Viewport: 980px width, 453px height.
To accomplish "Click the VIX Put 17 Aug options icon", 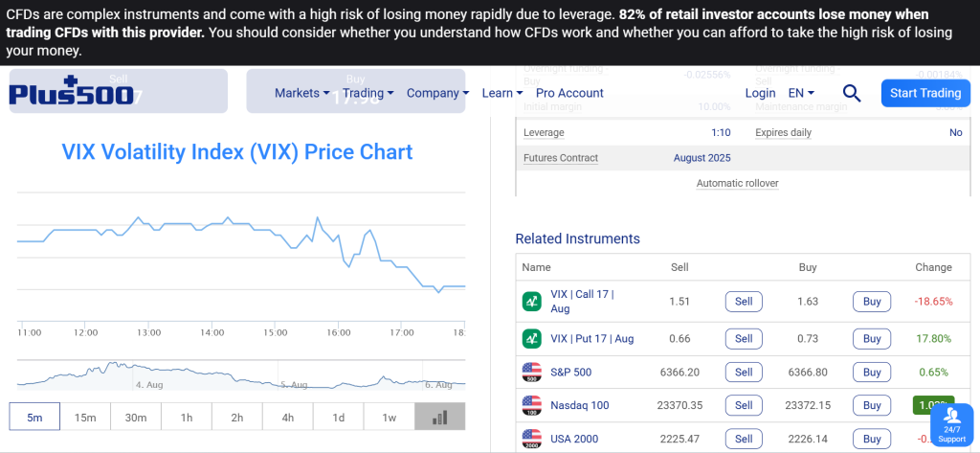I will [531, 338].
